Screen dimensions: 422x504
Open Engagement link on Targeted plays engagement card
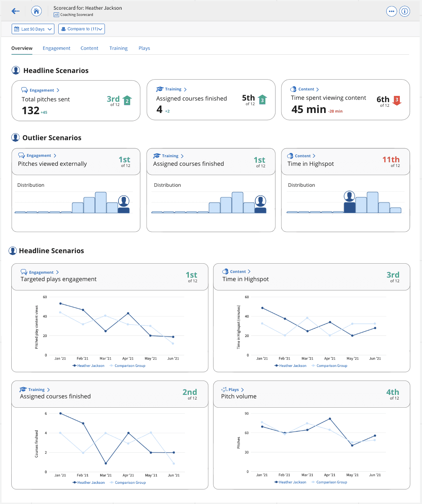coord(41,272)
